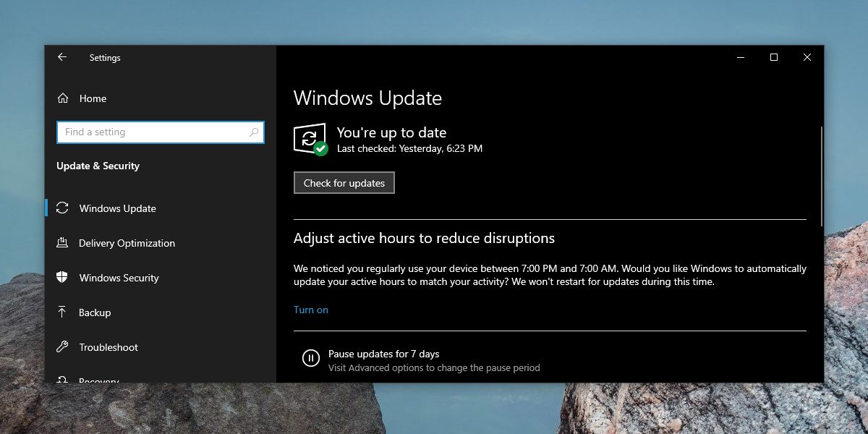868x434 pixels.
Task: Maximize the Settings window
Action: [774, 57]
